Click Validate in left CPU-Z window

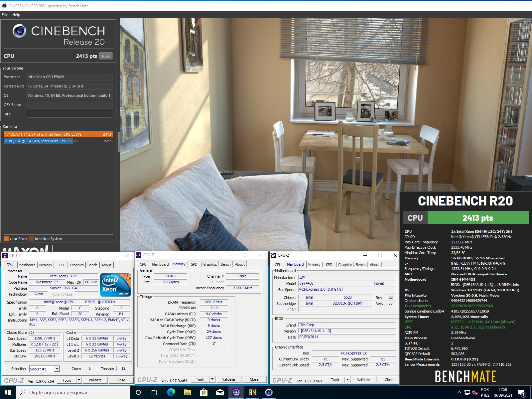(x=95, y=380)
